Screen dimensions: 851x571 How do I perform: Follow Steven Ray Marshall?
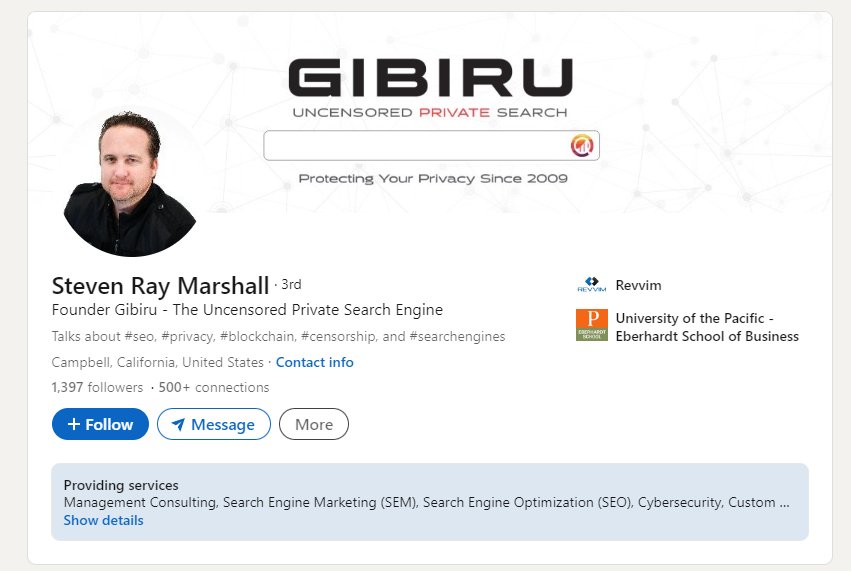(x=100, y=425)
